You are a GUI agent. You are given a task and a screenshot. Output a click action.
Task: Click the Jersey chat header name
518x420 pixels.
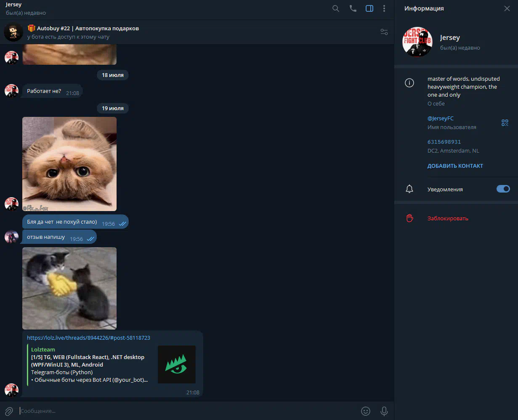pyautogui.click(x=13, y=5)
